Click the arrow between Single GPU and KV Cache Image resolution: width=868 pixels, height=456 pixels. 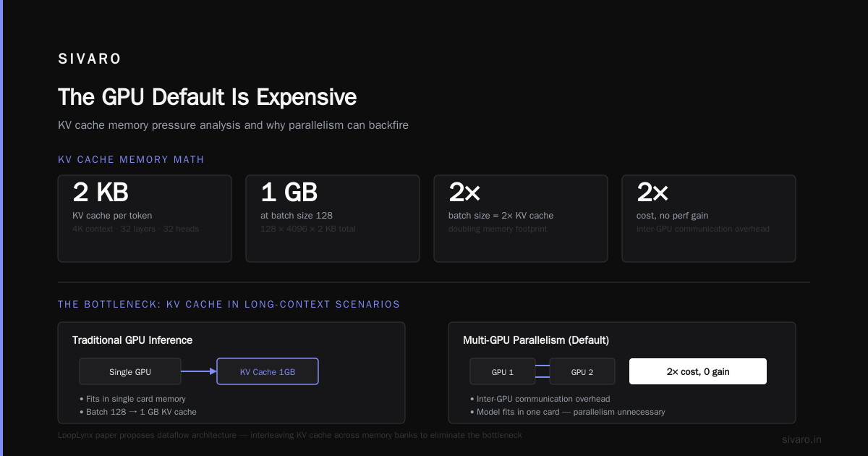199,371
